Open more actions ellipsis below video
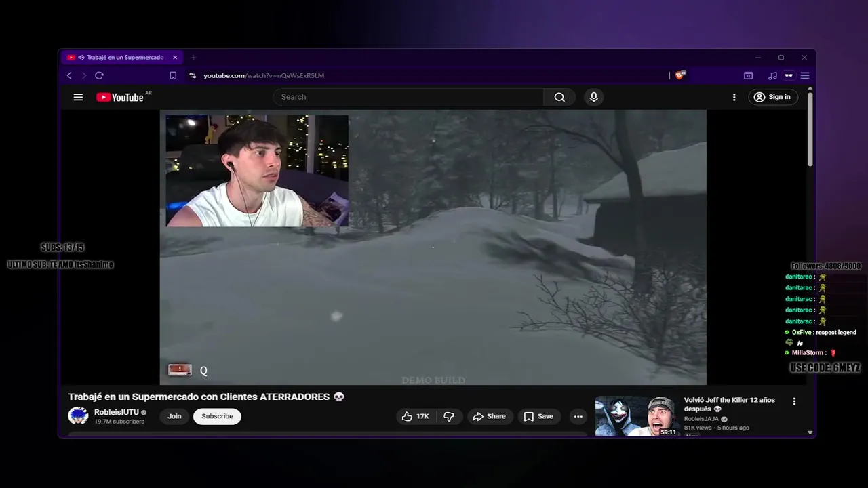The height and width of the screenshot is (488, 868). click(578, 416)
